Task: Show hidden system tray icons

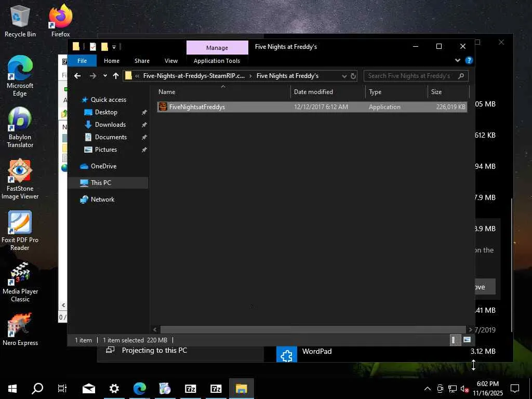Action: (428, 389)
